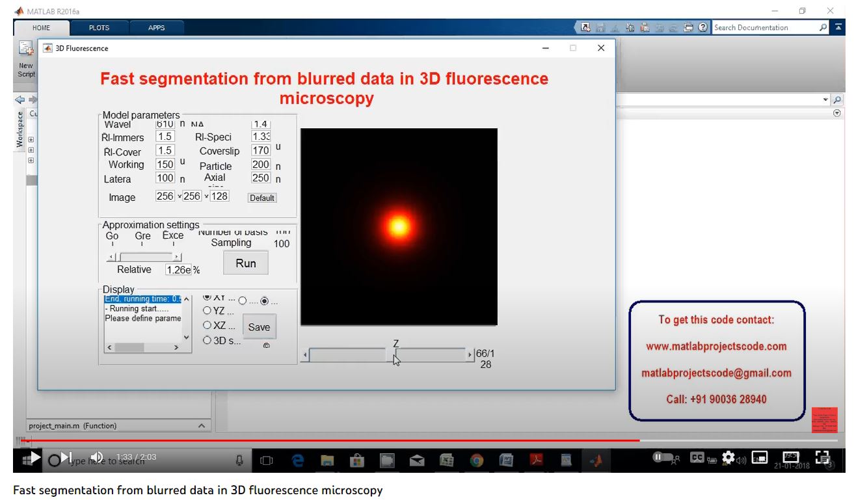Switch to the APPS tab
Screen dimensions: 854x504
[x=156, y=28]
